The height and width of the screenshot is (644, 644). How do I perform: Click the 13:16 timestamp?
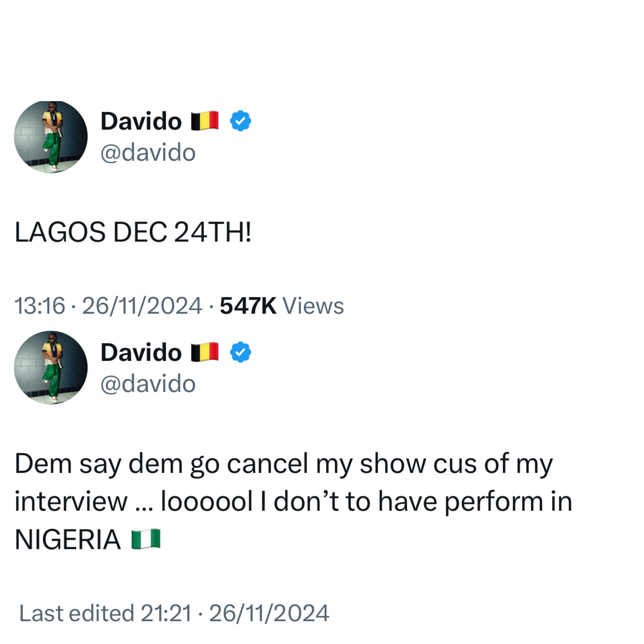[40, 306]
